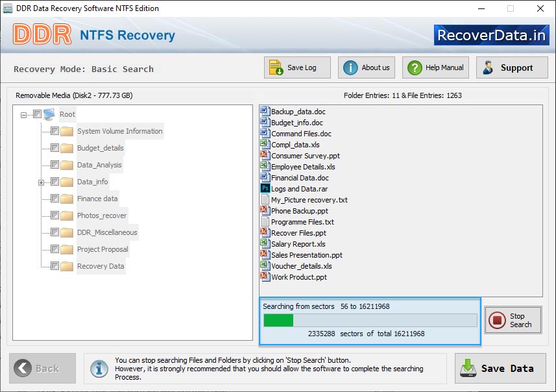Check the Data_Analysis folder checkbox
556x392 pixels.
point(54,165)
